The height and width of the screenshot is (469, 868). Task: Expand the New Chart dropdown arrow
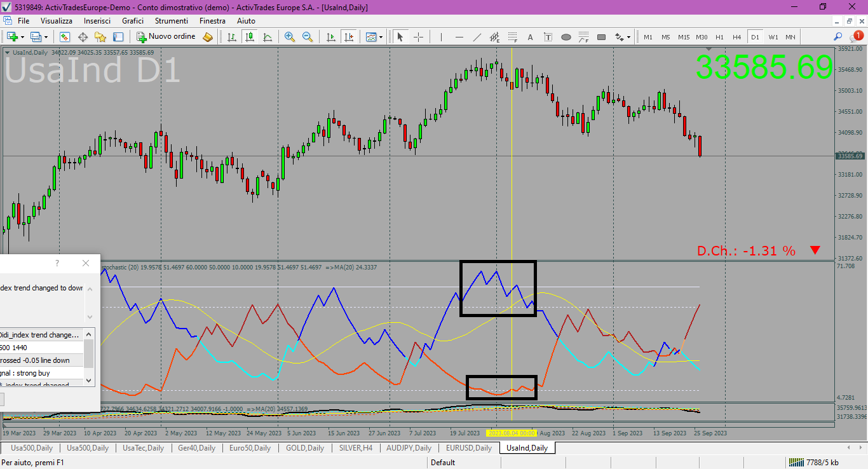(22, 37)
